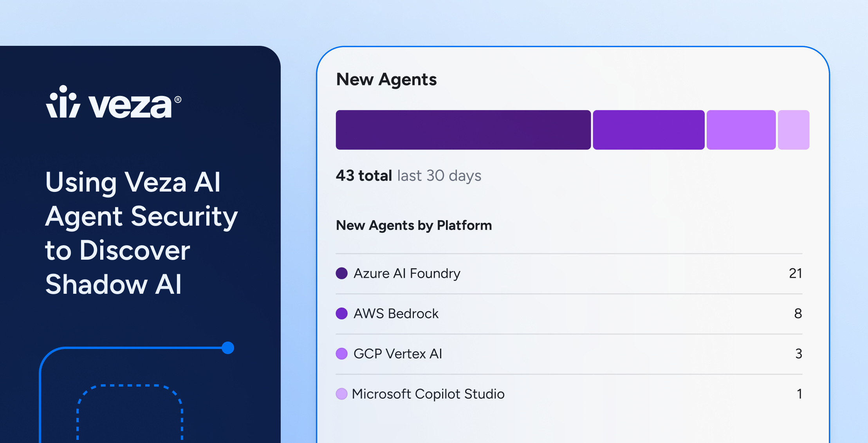Click the blue dot ending the line
Viewport: 868px width, 443px height.
tap(228, 348)
